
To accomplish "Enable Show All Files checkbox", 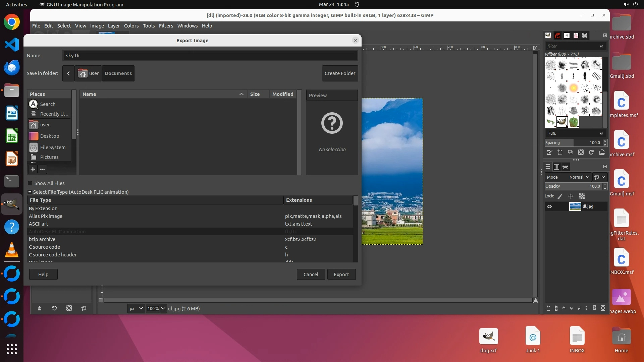I will click(x=30, y=183).
